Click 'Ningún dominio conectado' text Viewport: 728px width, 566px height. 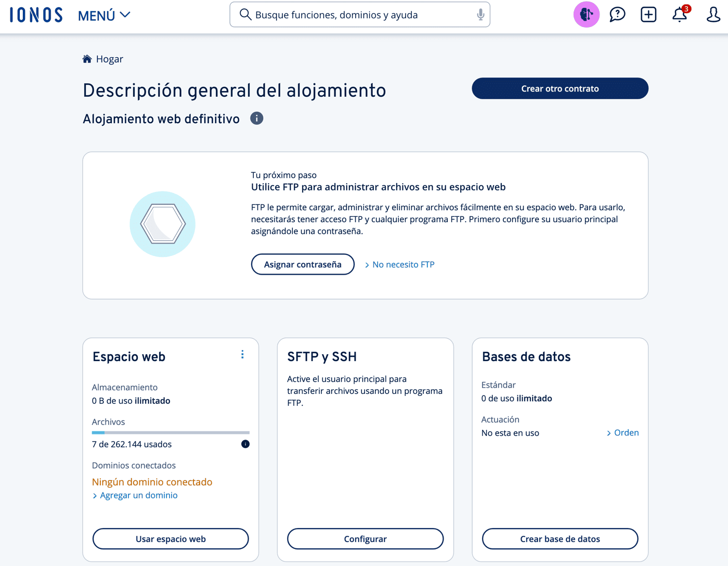(152, 482)
